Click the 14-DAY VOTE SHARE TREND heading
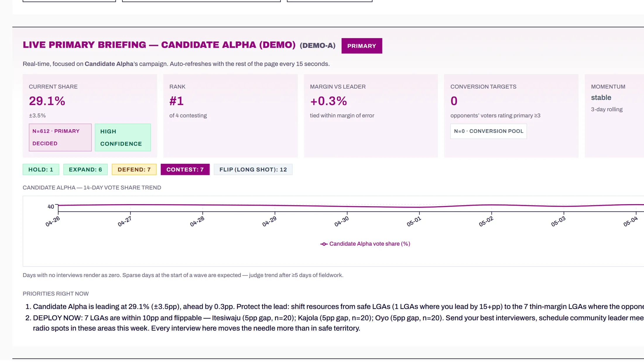This screenshot has width=644, height=362. 92,188
